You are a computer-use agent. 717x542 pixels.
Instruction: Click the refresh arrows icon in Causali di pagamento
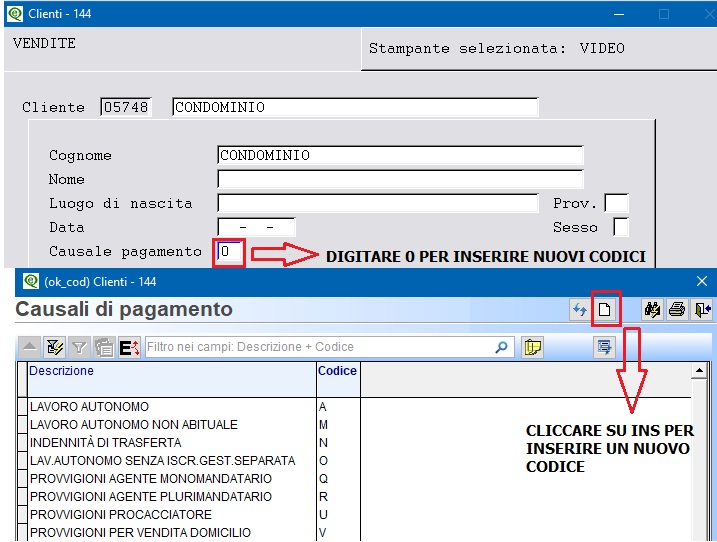pos(580,310)
